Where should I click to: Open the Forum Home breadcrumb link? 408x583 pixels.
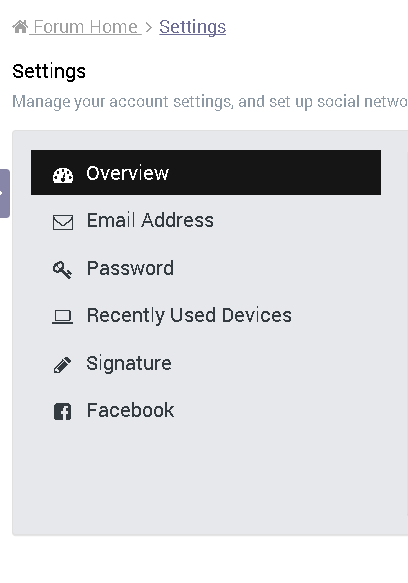click(86, 27)
